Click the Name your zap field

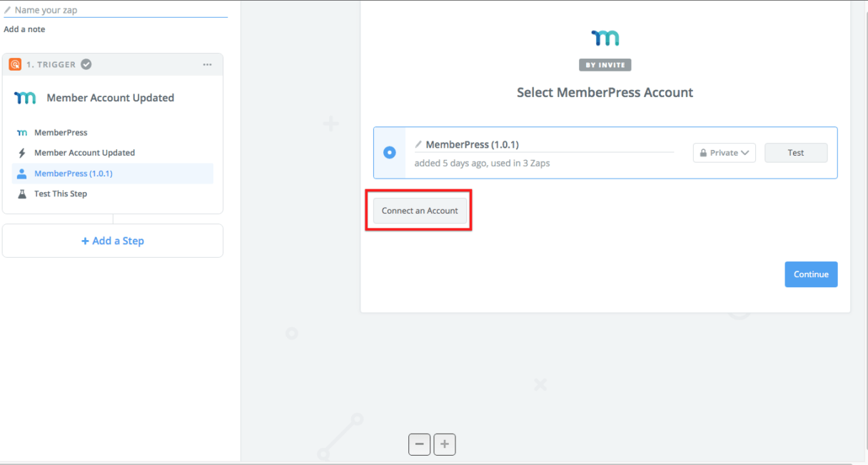[x=116, y=10]
